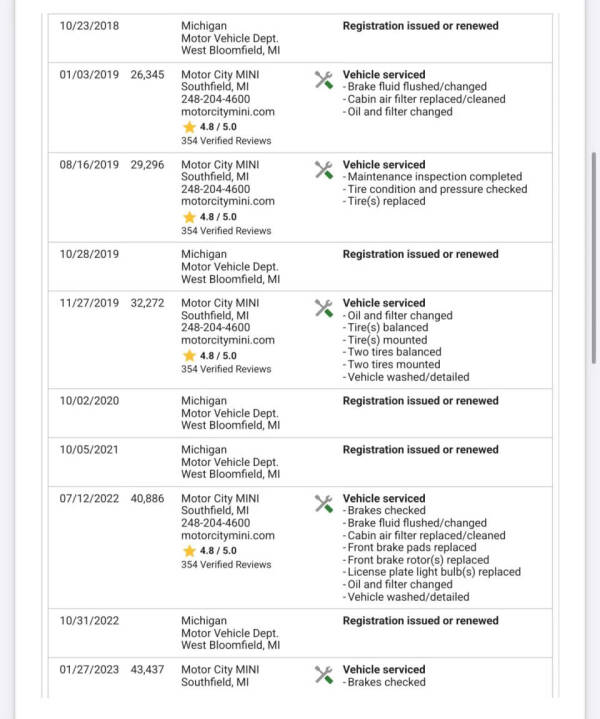This screenshot has height=719, width=600.
Task: Click the 43,437 mileage value
Action: click(148, 670)
